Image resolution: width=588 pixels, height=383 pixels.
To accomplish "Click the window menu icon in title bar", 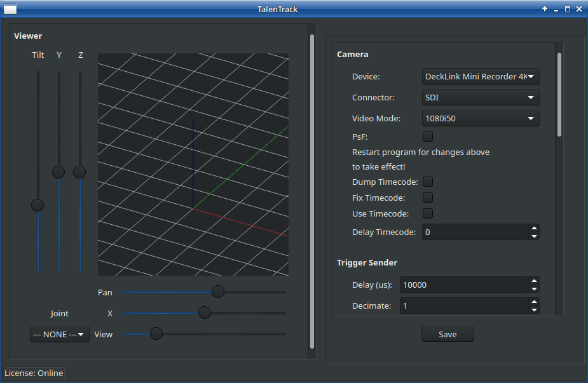I will (10, 9).
